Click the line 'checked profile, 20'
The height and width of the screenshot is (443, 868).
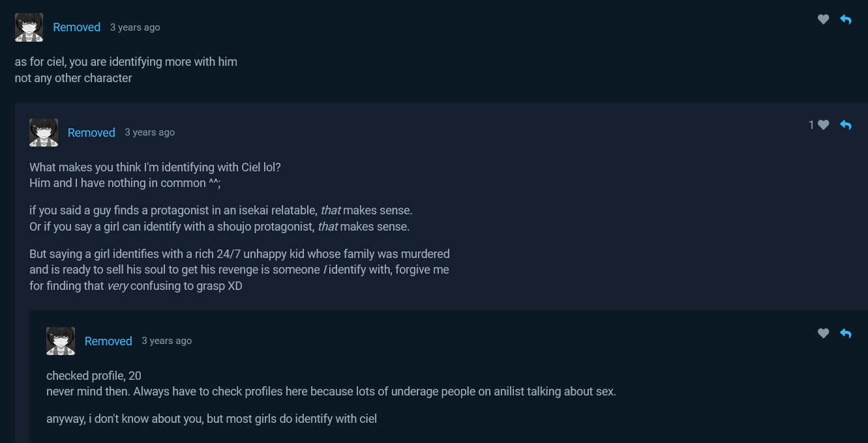pos(94,376)
